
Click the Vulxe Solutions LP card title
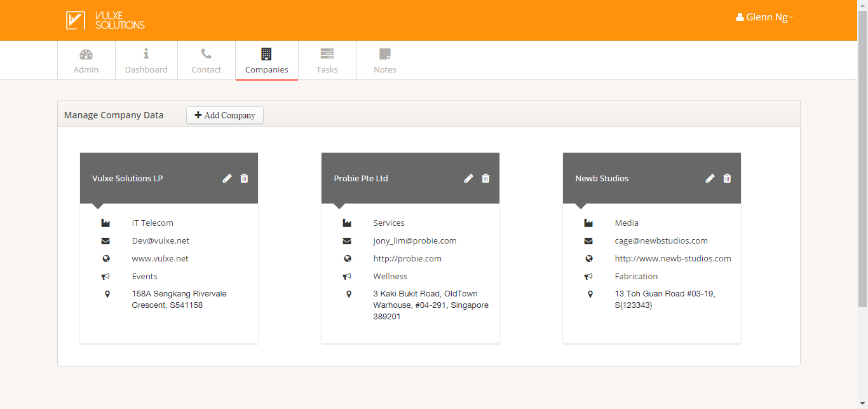click(x=128, y=179)
